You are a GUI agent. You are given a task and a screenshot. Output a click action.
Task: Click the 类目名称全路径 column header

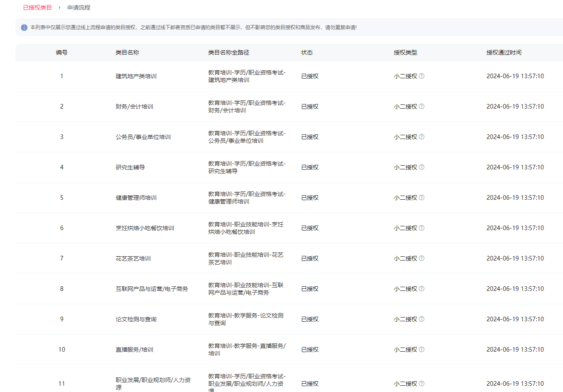pyautogui.click(x=229, y=52)
